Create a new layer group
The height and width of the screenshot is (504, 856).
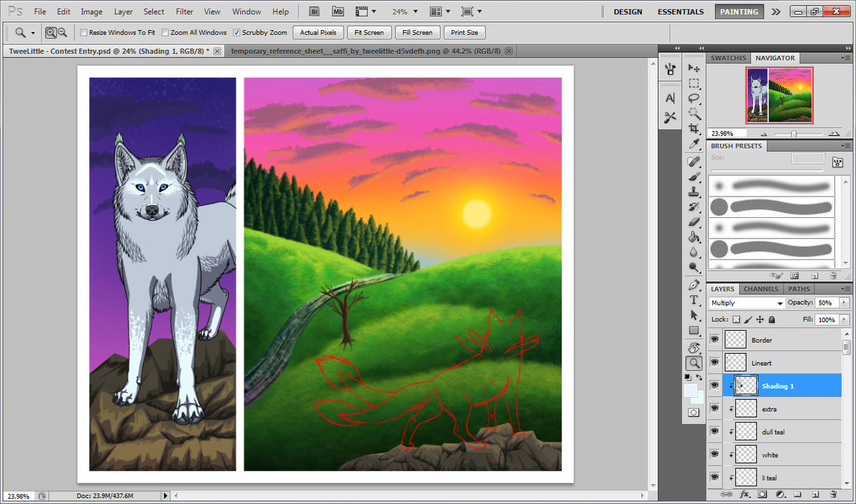pos(797,494)
